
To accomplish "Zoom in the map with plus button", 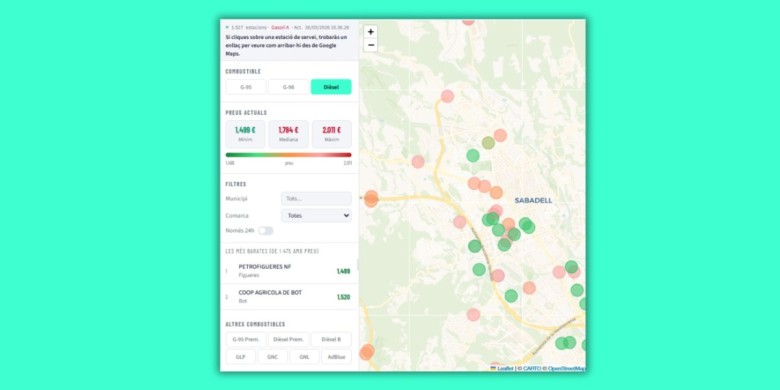I will [371, 32].
